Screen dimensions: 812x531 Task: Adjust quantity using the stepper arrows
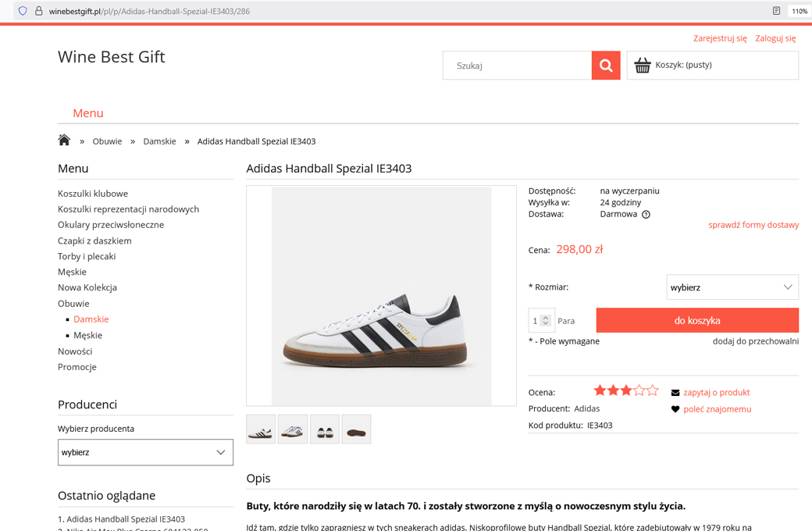[545, 321]
